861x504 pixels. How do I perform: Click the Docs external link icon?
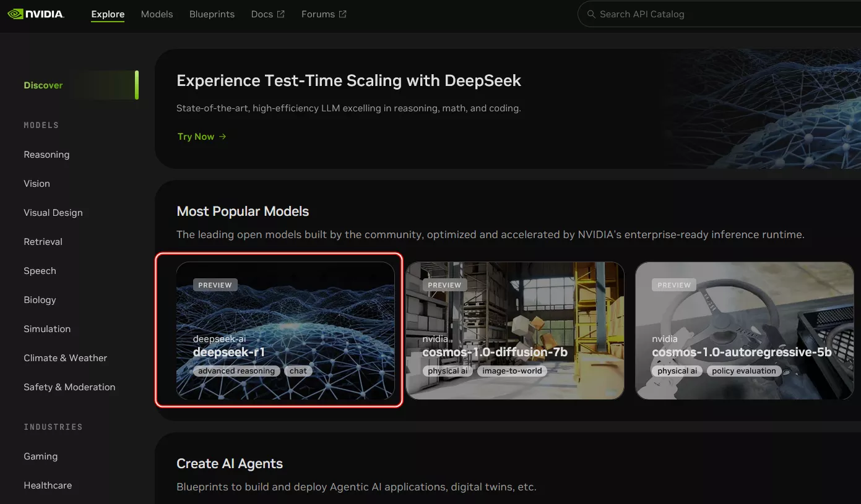point(281,14)
